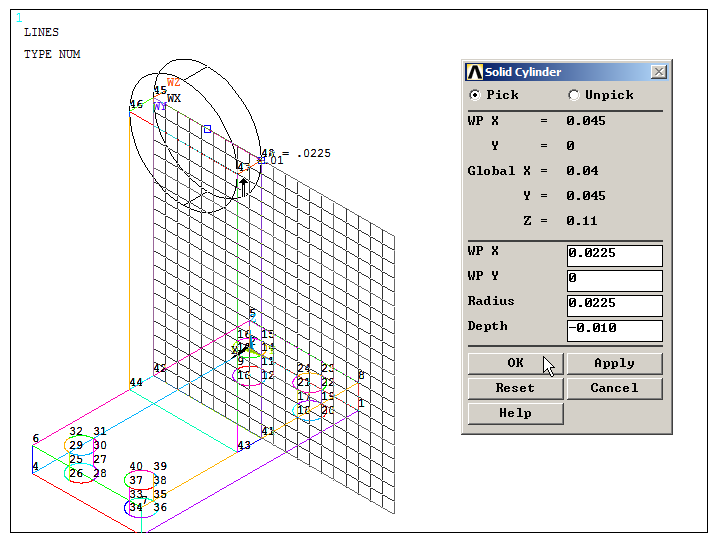This screenshot has width=720, height=546.
Task: Select the Pick radio option
Action: (x=475, y=95)
